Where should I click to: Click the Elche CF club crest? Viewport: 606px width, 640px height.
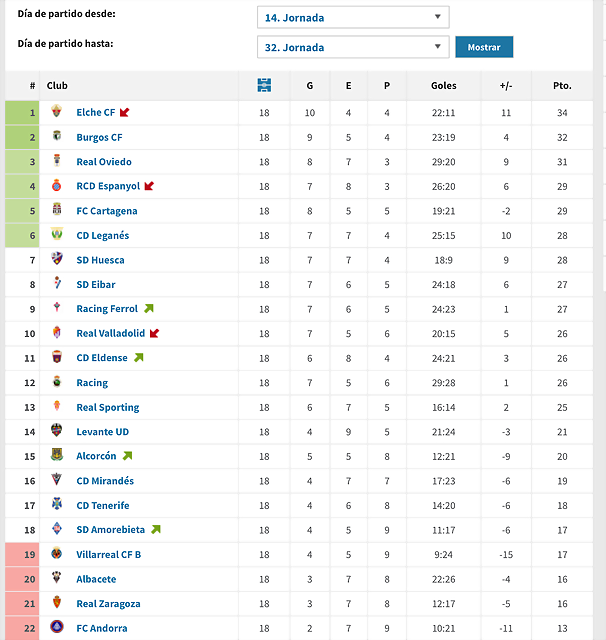(57, 111)
